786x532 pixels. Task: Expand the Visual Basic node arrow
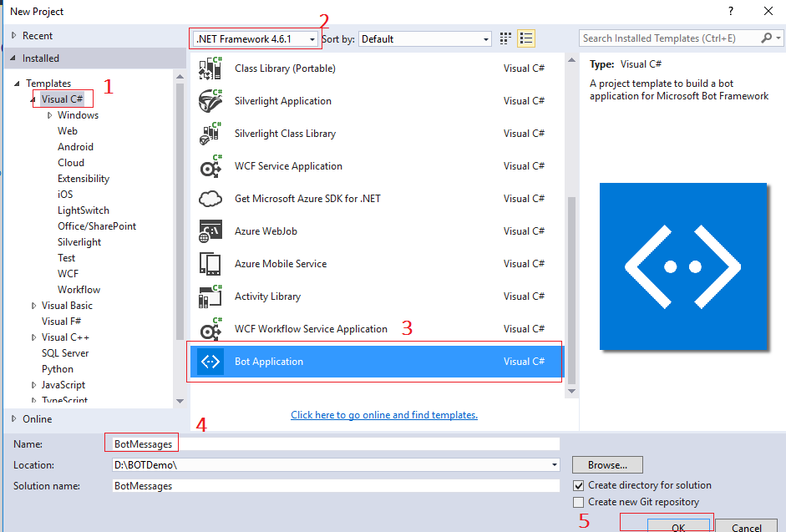[33, 306]
